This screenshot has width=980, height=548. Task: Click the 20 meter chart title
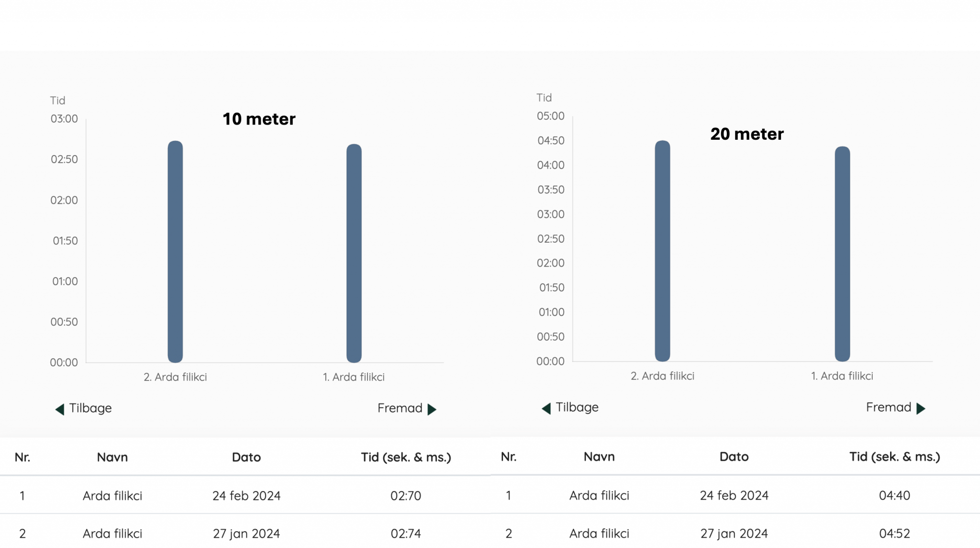[x=747, y=134]
